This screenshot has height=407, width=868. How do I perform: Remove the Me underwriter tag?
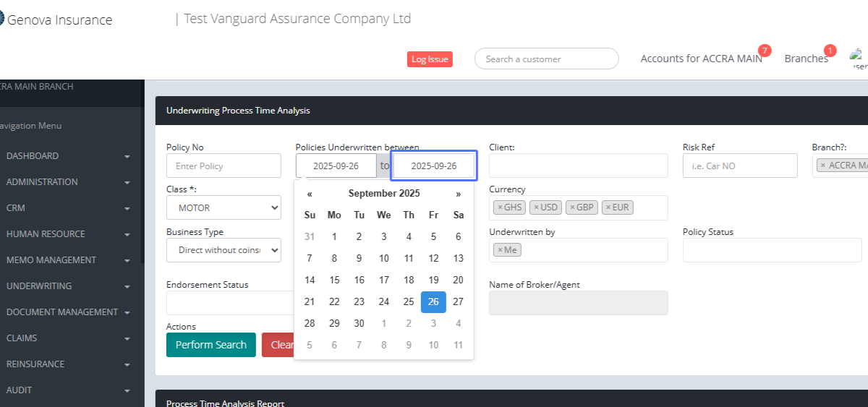[x=500, y=250]
